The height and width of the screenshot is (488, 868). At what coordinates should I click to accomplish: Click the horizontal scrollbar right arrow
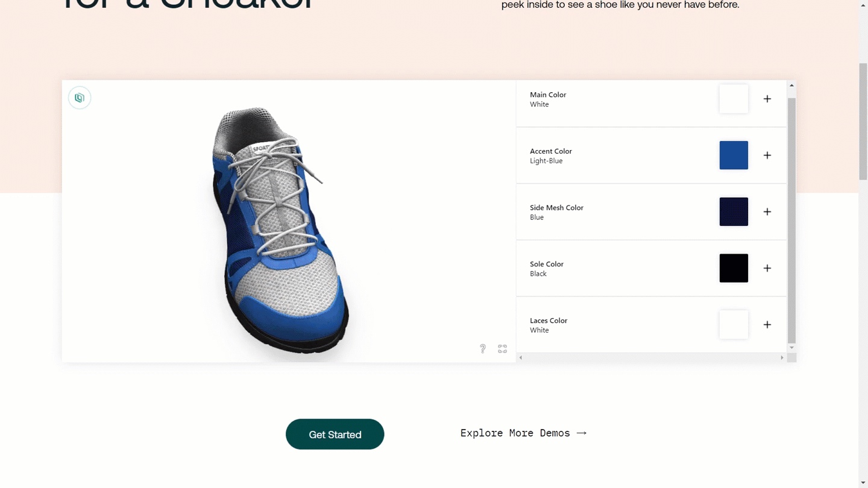click(x=782, y=358)
